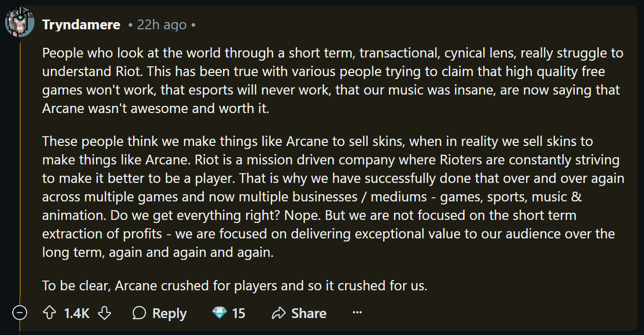Click the paragraph starting 'People who look'
Image resolution: width=644 pixels, height=335 pixels.
[x=333, y=80]
